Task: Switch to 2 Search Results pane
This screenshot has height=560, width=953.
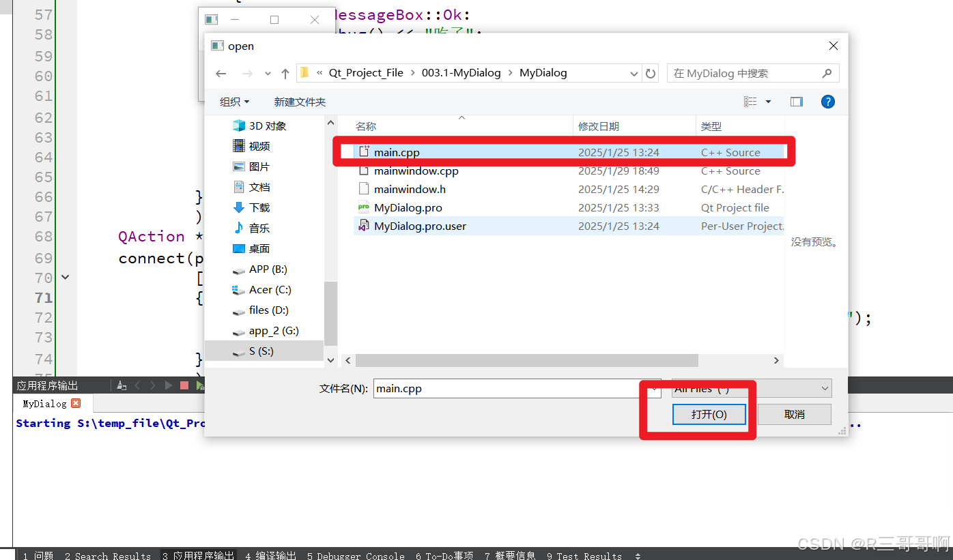Action: tap(108, 555)
